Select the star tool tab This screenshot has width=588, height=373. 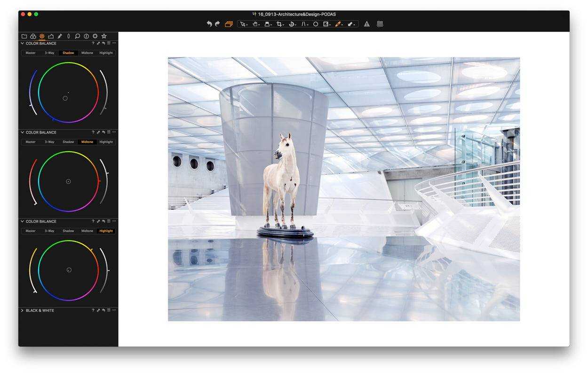click(104, 36)
